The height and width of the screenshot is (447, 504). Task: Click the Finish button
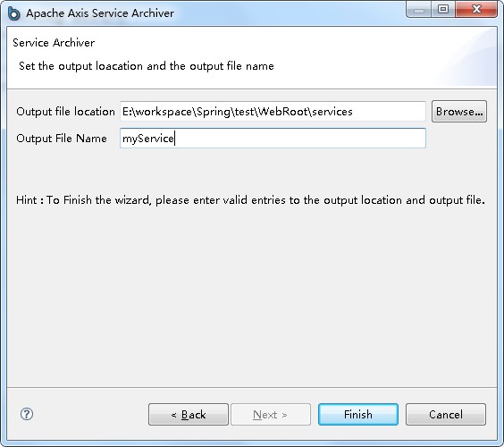(358, 414)
